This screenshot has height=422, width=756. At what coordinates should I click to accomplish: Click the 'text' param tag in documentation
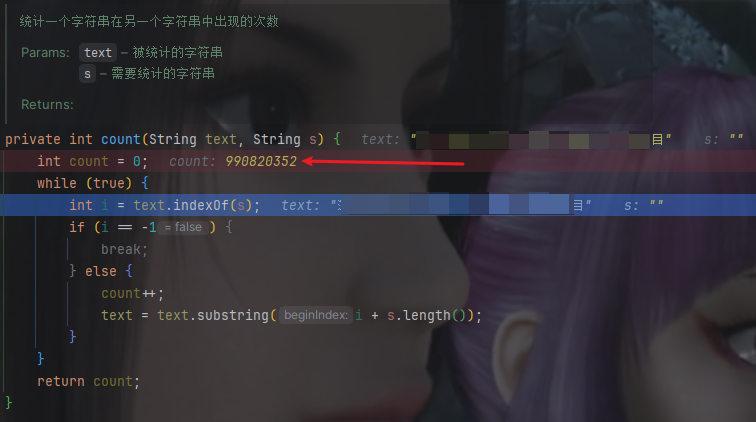coord(98,53)
